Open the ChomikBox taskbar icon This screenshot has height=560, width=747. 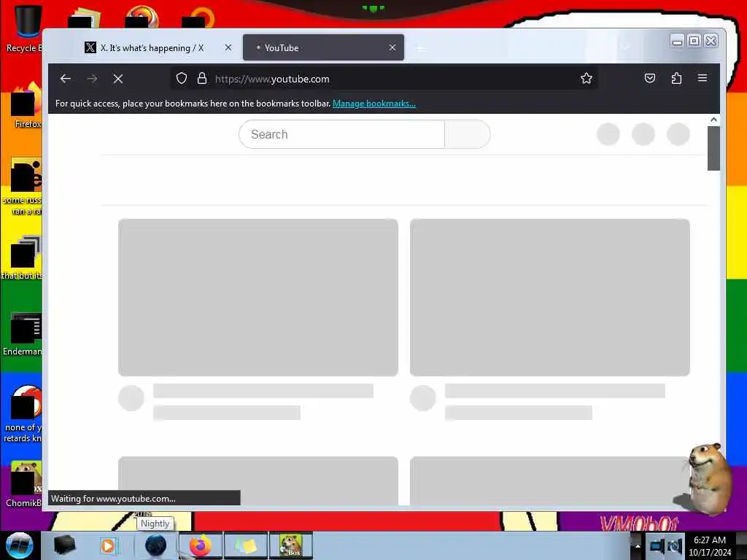click(x=290, y=545)
